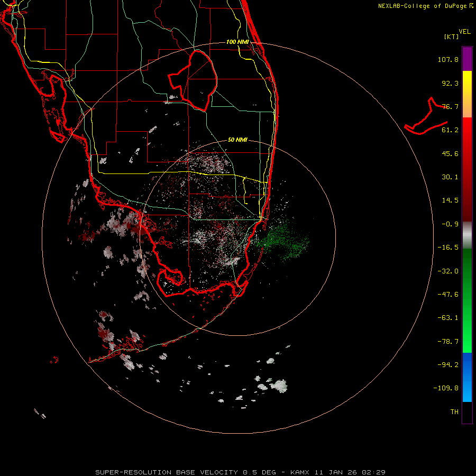
Task: Pick the light blue segment of velocity bar
Action: 467,390
